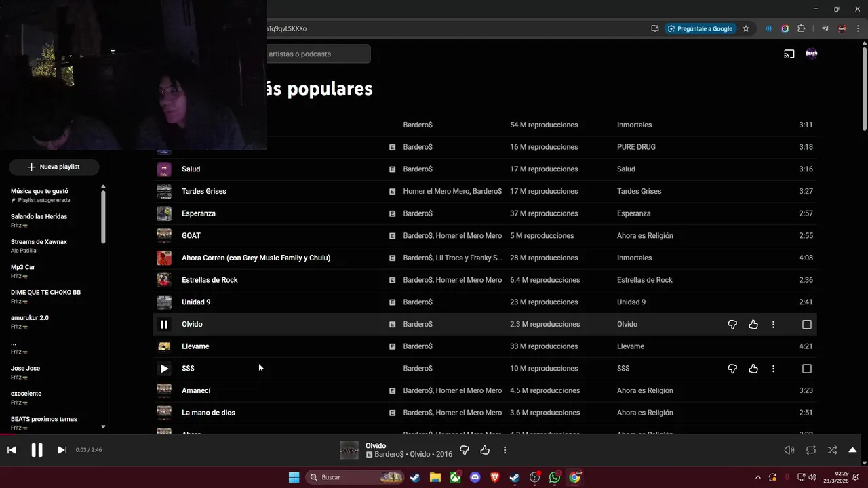
Task: Open Ahora es Religión album on GOAT row
Action: point(645,236)
